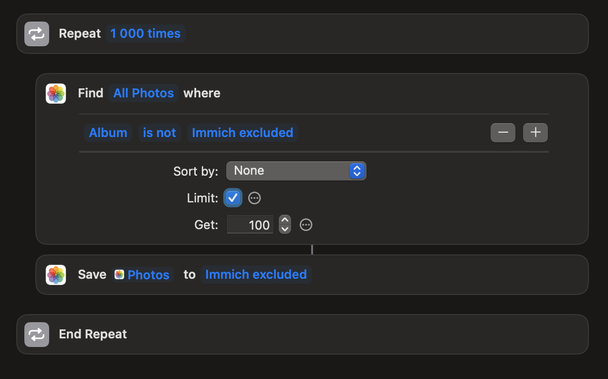This screenshot has height=379, width=608.
Task: Click the Photos variable in Save action
Action: point(143,275)
